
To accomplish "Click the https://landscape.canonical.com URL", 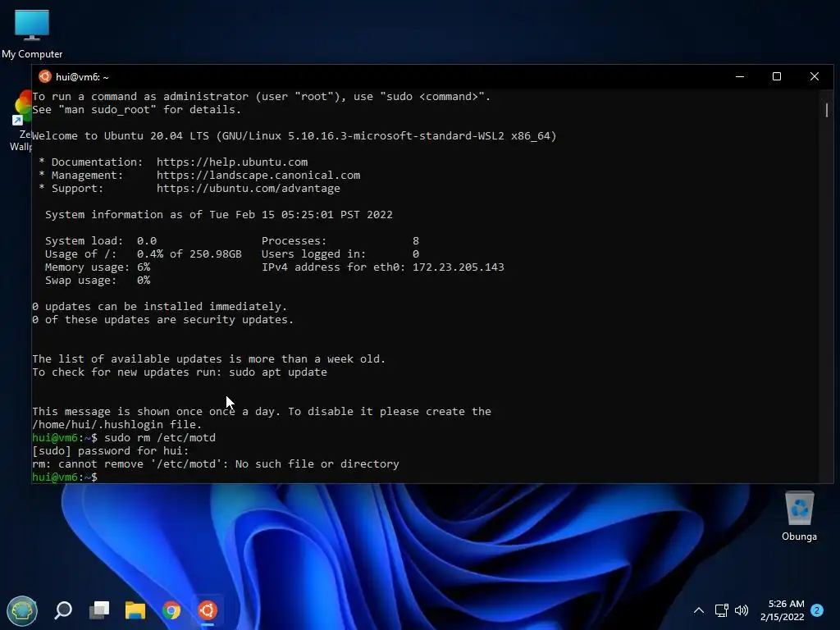I will (x=258, y=176).
